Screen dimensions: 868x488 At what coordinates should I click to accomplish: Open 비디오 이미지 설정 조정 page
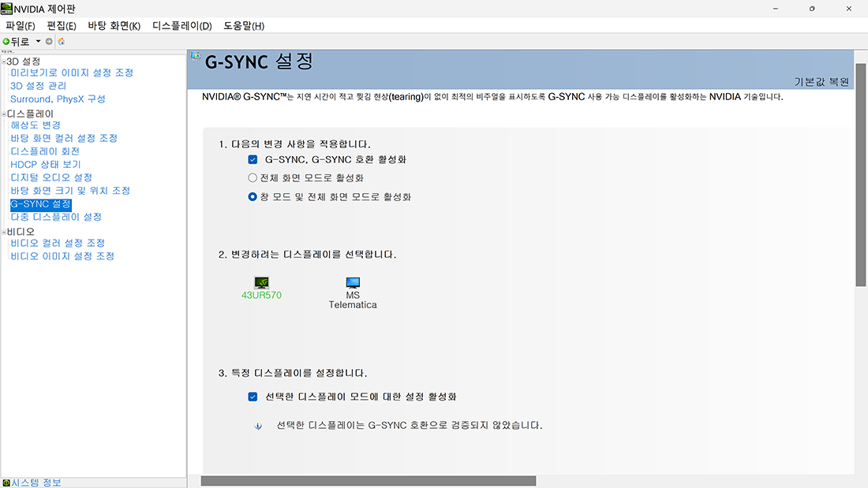coord(62,256)
